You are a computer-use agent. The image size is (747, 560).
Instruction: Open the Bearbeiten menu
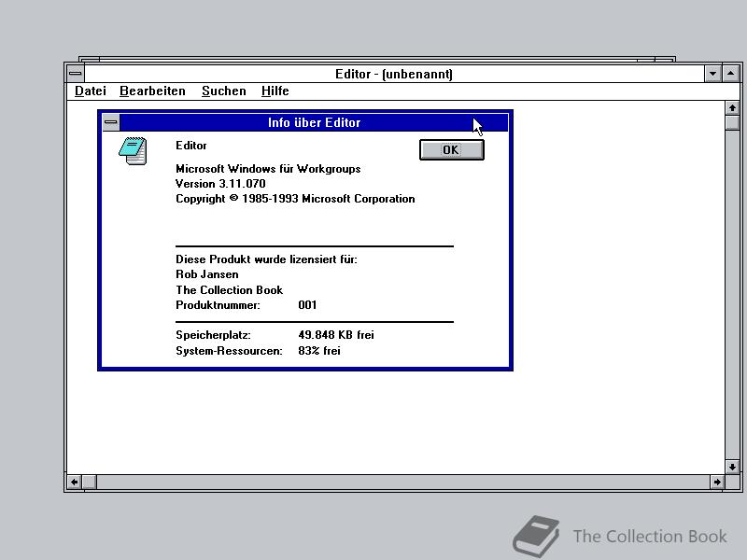pos(152,91)
